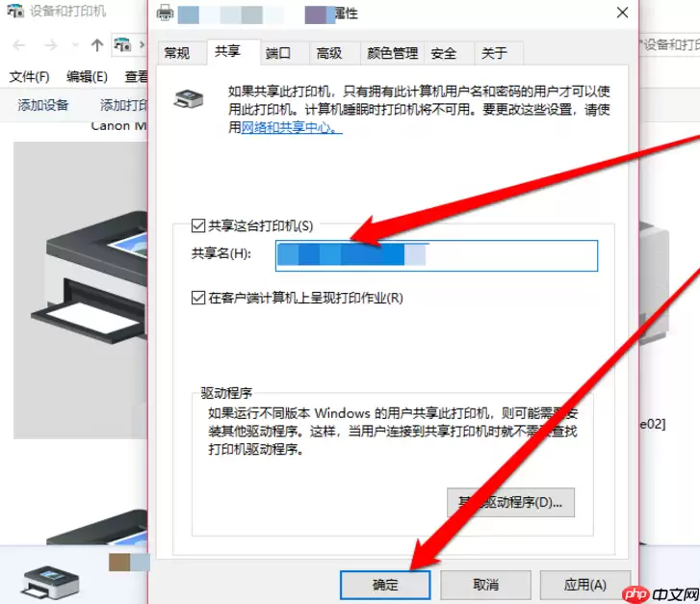Click the 共享名 input field
The width and height of the screenshot is (700, 604).
click(436, 255)
